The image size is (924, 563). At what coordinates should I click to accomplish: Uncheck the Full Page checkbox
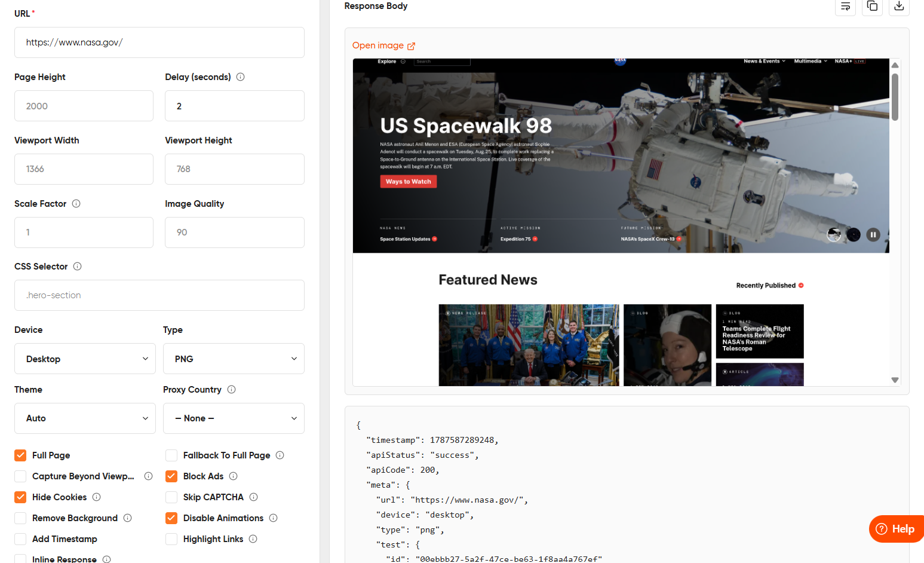20,455
